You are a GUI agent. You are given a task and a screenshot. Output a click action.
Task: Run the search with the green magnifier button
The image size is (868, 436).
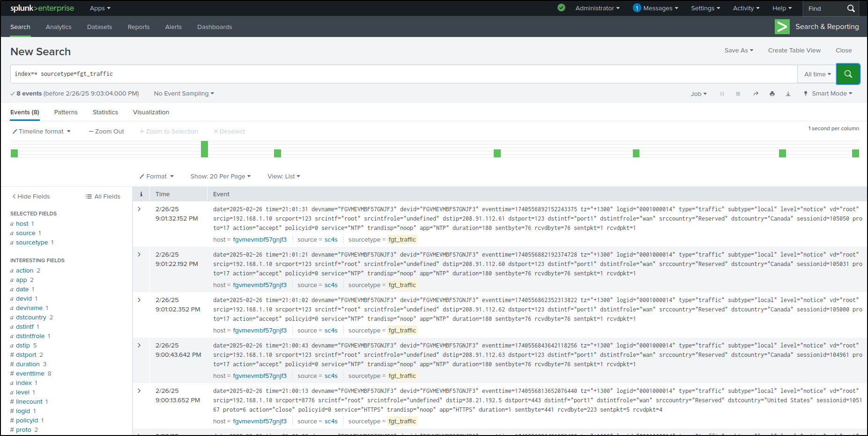click(x=848, y=74)
